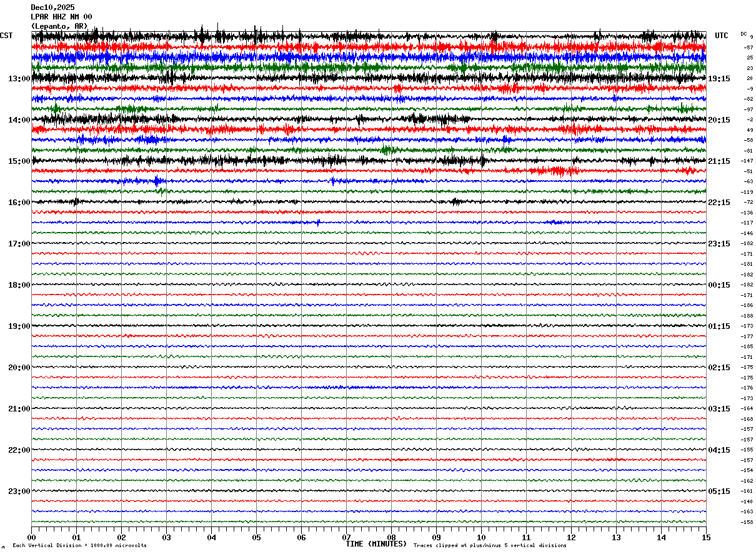The image size is (756, 554).
Task: Select the 22:00 CST time label
Action: point(19,450)
